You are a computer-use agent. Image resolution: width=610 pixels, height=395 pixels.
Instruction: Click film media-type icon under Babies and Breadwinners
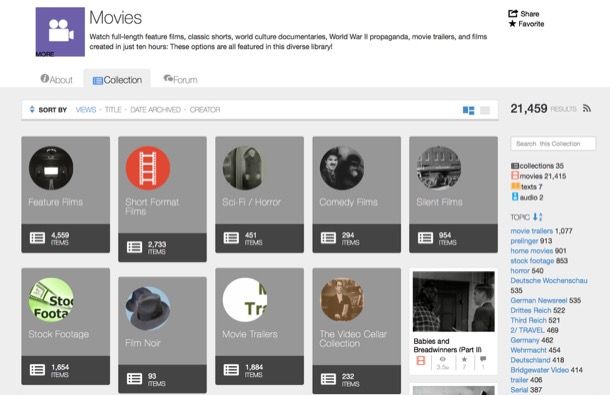[421, 361]
